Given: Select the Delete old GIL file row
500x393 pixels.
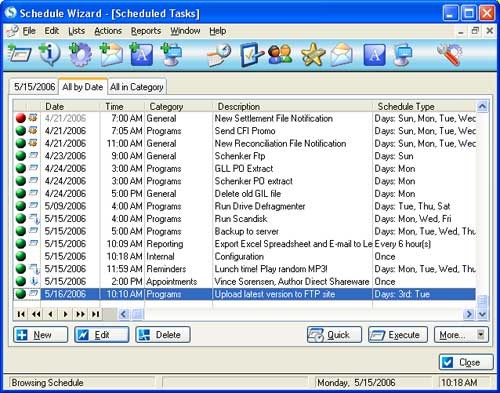Looking at the screenshot, I should pyautogui.click(x=245, y=194).
